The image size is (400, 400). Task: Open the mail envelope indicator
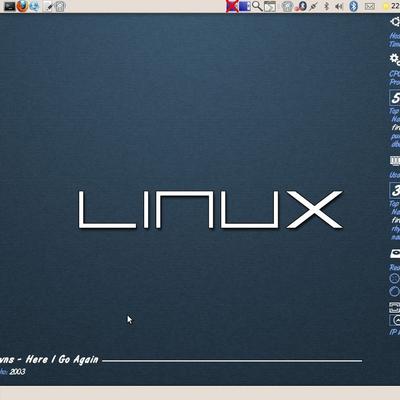click(x=370, y=6)
